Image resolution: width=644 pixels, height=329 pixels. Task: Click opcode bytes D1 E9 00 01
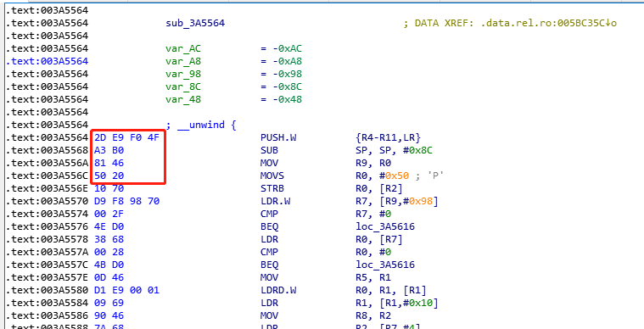pyautogui.click(x=127, y=291)
